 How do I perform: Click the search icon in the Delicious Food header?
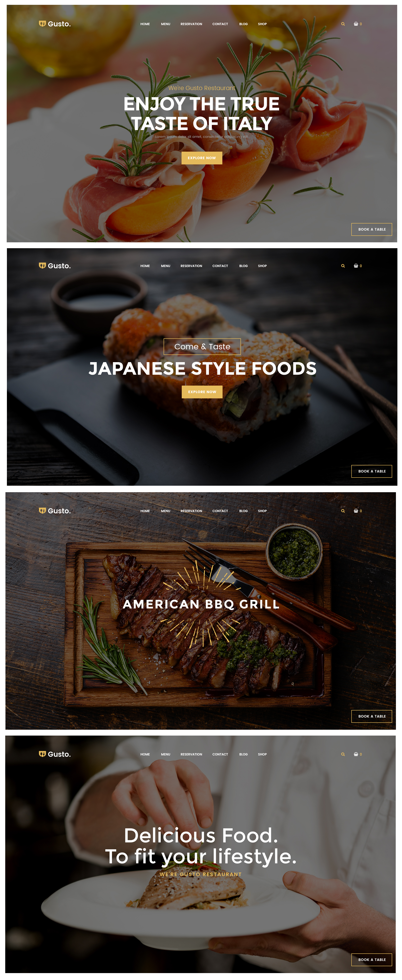(343, 754)
